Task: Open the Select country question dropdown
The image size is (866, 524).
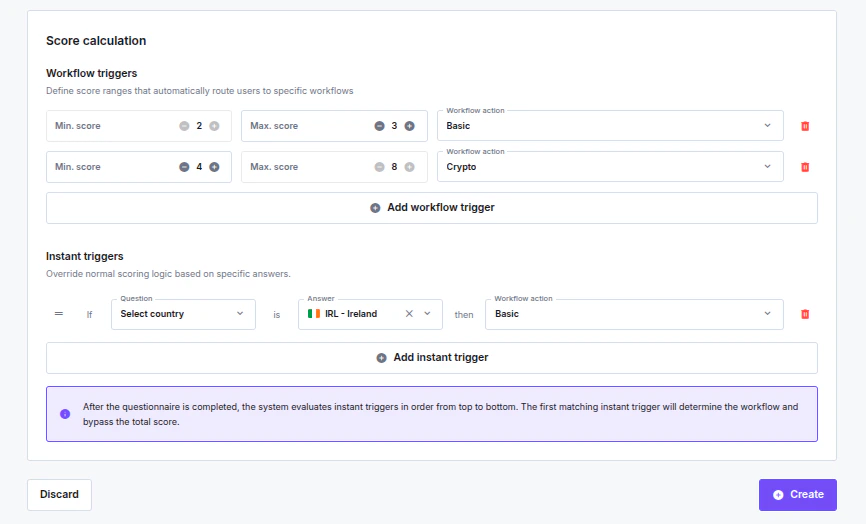Action: click(x=183, y=314)
